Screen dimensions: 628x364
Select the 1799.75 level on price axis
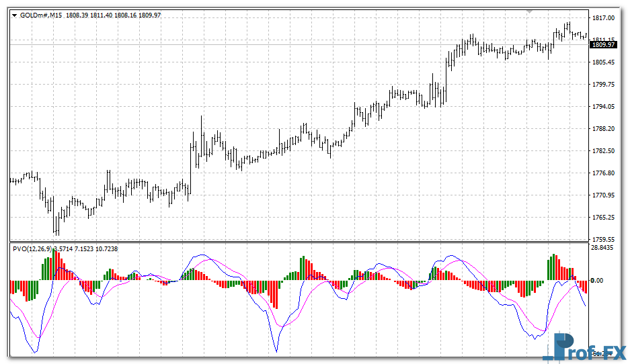(x=602, y=85)
